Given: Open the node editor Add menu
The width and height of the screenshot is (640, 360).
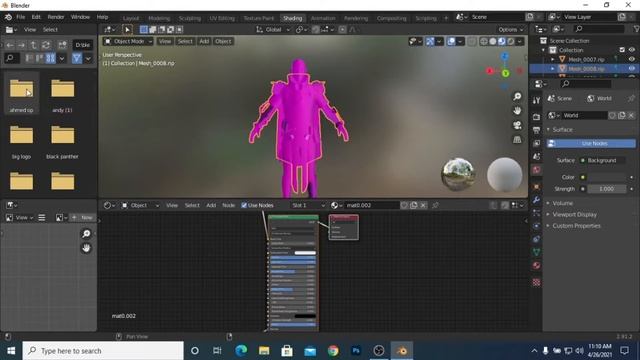Looking at the screenshot, I should pyautogui.click(x=211, y=205).
